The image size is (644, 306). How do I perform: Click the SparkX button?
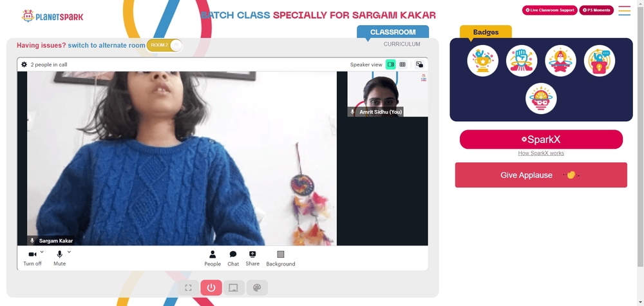tap(541, 139)
